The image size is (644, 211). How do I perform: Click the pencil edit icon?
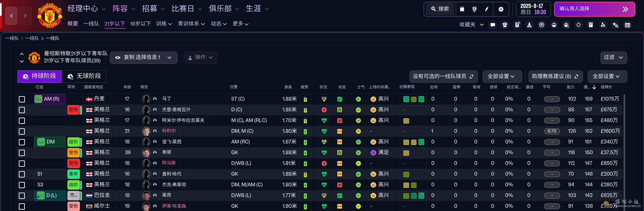487,9
